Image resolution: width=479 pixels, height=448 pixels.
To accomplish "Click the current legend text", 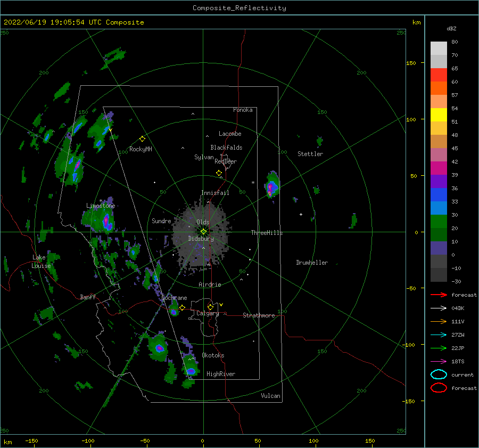I will pyautogui.click(x=463, y=374).
